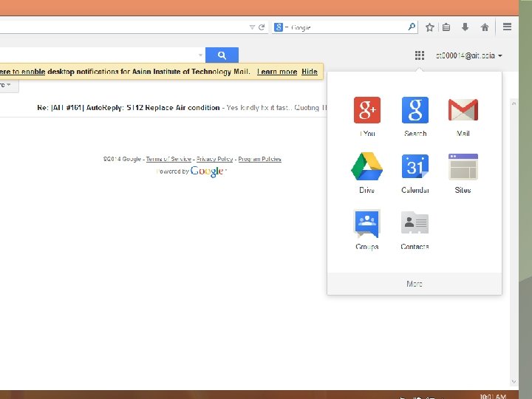This screenshot has height=399, width=532.
Task: Open the Privacy Policy link
Action: [215, 159]
